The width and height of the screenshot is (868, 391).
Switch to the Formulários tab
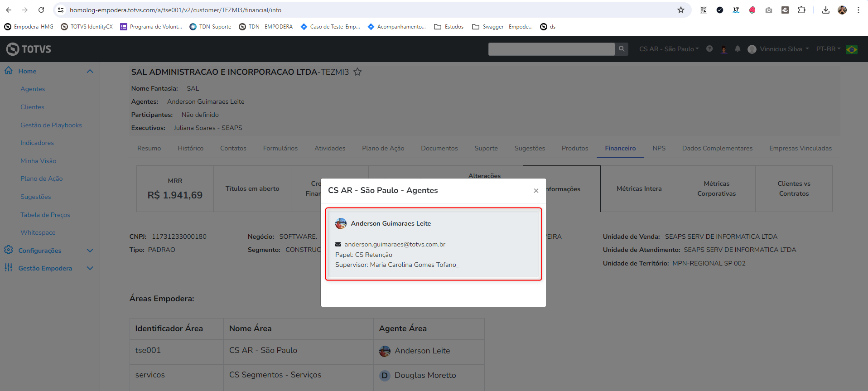point(280,148)
